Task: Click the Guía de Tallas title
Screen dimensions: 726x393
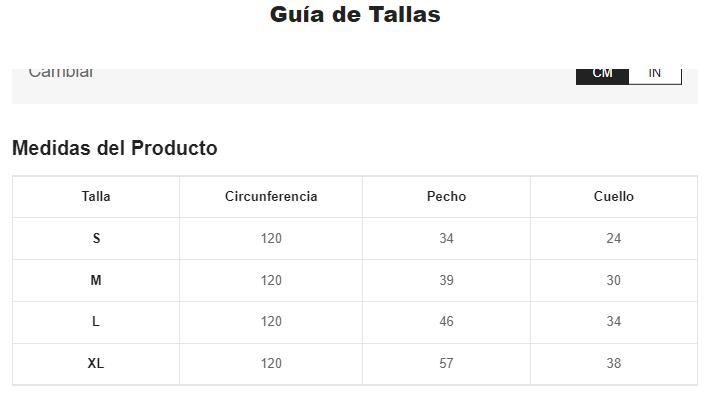Action: click(x=355, y=14)
